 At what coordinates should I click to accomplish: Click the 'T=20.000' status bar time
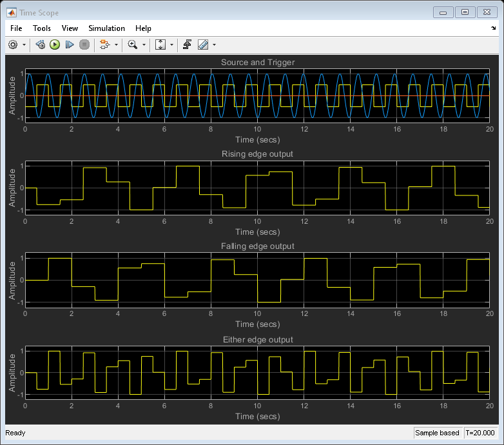480,433
